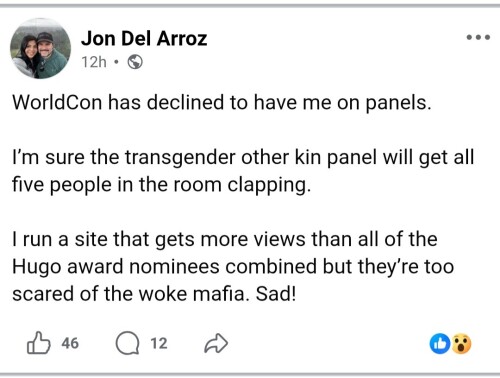
Task: Open comments via speech bubble icon
Action: click(x=127, y=343)
